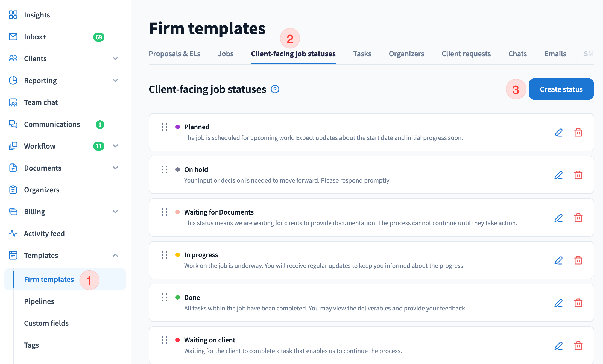Open Pipelines under Templates
The width and height of the screenshot is (603, 364).
click(x=39, y=301)
